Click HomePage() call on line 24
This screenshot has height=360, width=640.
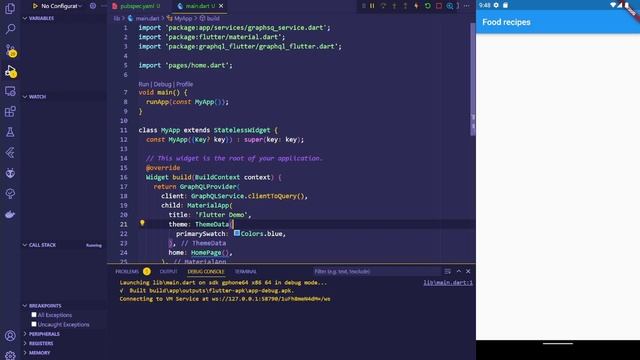[210, 253]
